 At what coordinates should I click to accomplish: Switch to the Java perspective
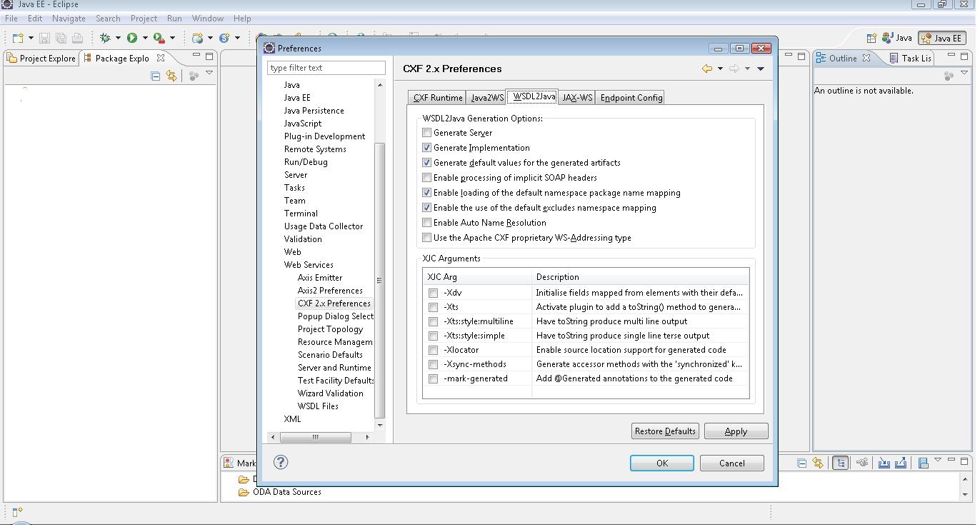click(x=897, y=38)
